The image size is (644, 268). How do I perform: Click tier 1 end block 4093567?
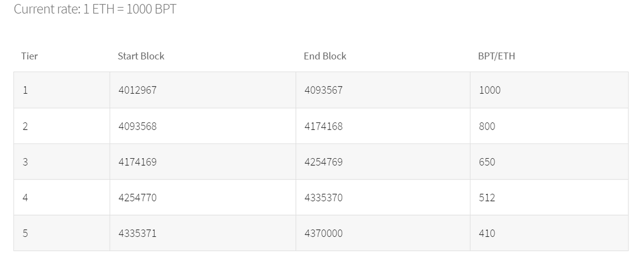383,90
